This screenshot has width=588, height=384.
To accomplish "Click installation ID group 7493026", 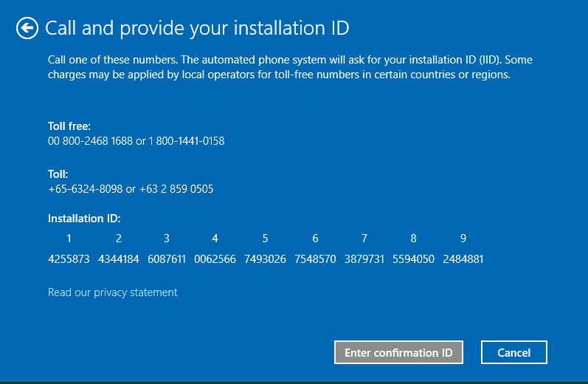I will (265, 259).
